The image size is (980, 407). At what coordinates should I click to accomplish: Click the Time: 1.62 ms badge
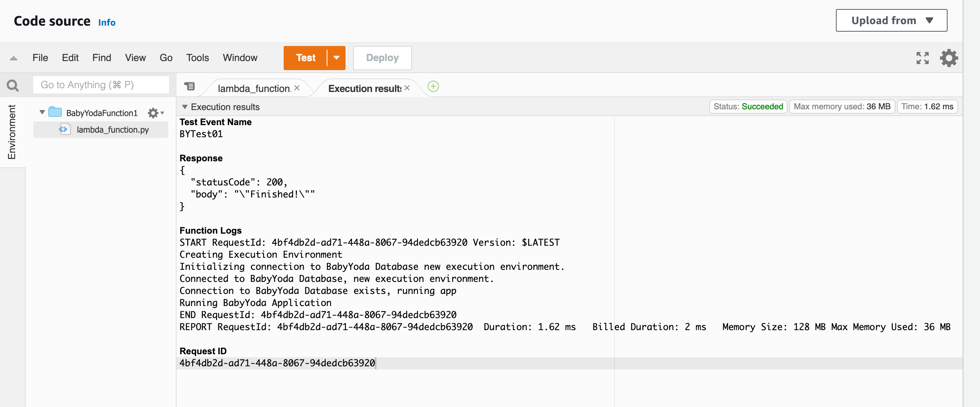pyautogui.click(x=927, y=107)
